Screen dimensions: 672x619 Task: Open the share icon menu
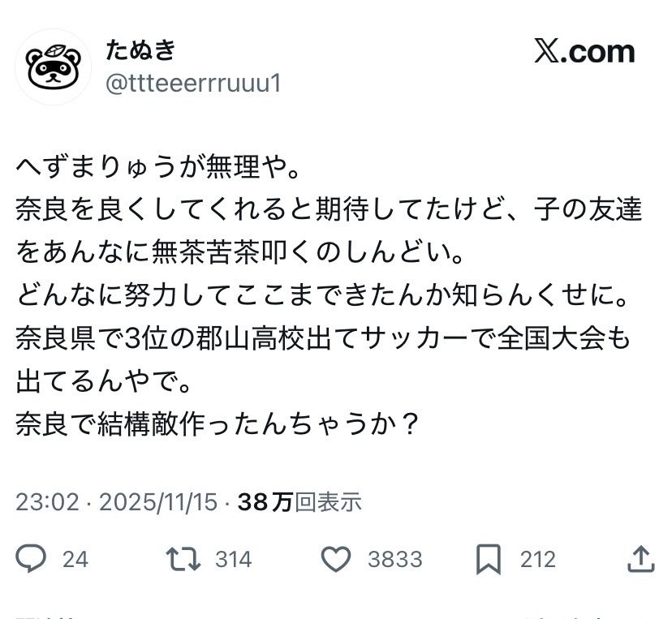641,558
